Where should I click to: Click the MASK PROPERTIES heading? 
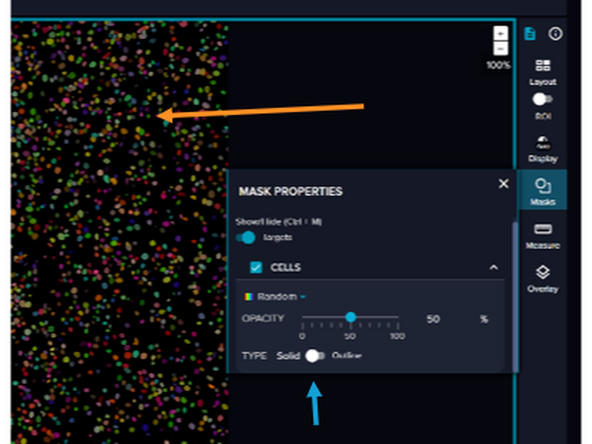tap(291, 191)
